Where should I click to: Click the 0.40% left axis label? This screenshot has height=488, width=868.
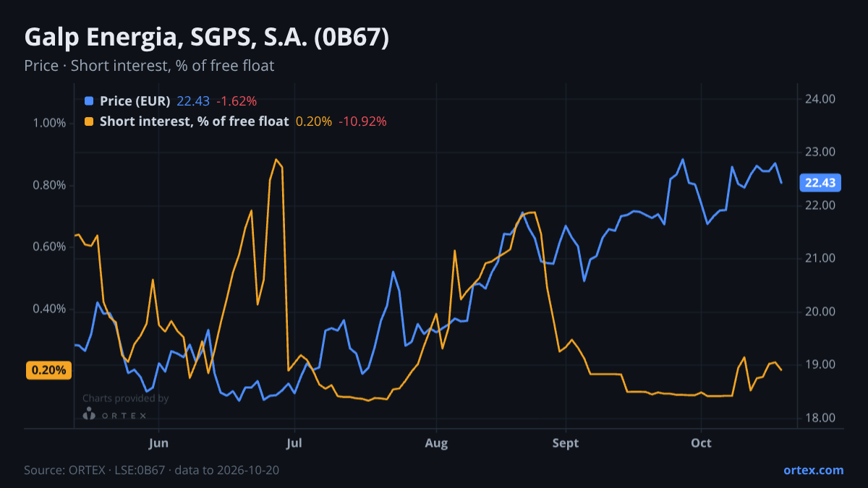[50, 309]
